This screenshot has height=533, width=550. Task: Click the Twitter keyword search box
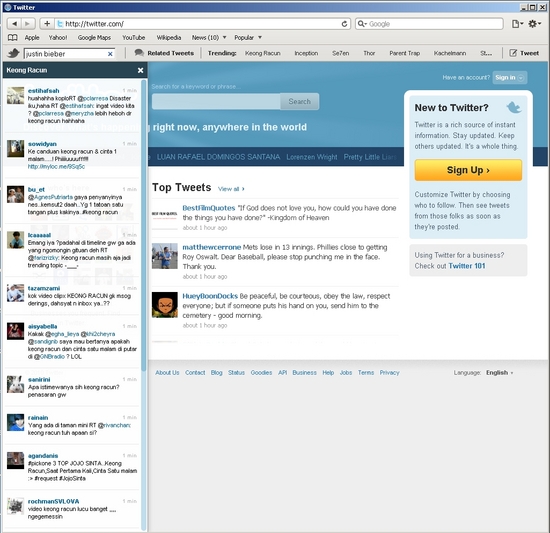pyautogui.click(x=216, y=102)
